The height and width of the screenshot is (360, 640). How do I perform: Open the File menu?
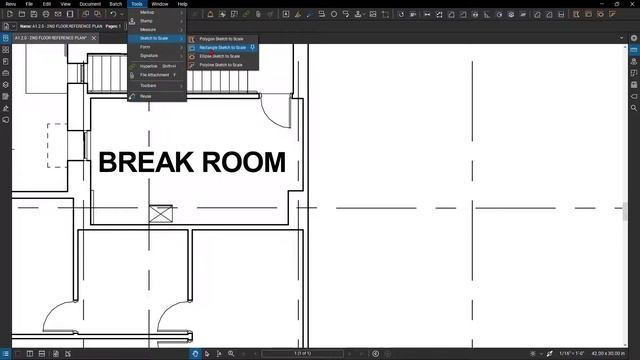(x=29, y=4)
